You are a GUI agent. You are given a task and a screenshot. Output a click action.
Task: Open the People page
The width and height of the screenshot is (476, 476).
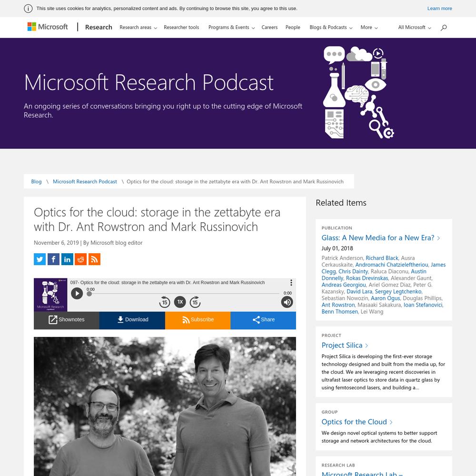(x=293, y=27)
